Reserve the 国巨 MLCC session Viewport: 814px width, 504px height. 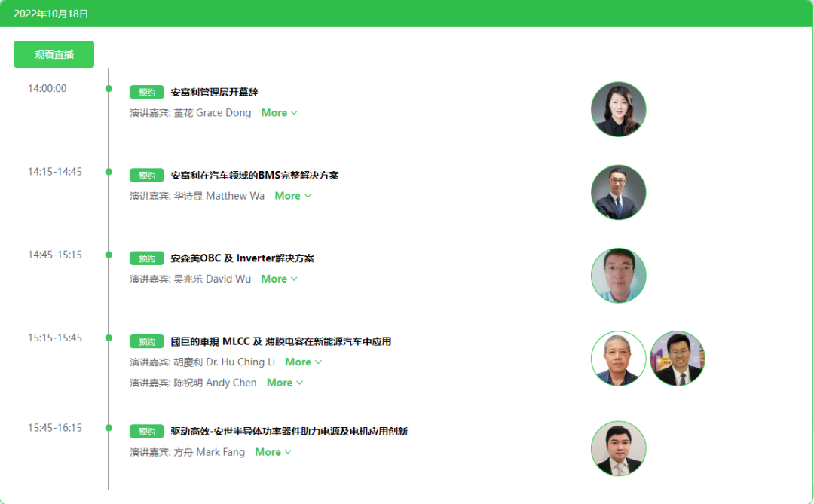click(147, 341)
